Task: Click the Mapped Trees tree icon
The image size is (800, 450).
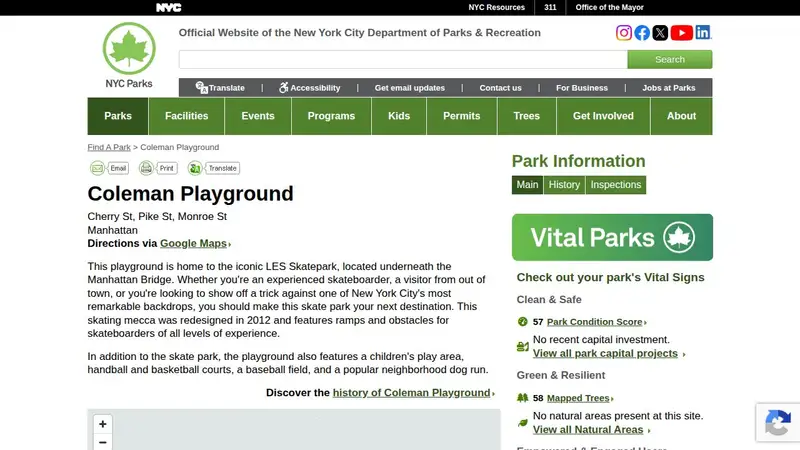Action: [x=522, y=397]
